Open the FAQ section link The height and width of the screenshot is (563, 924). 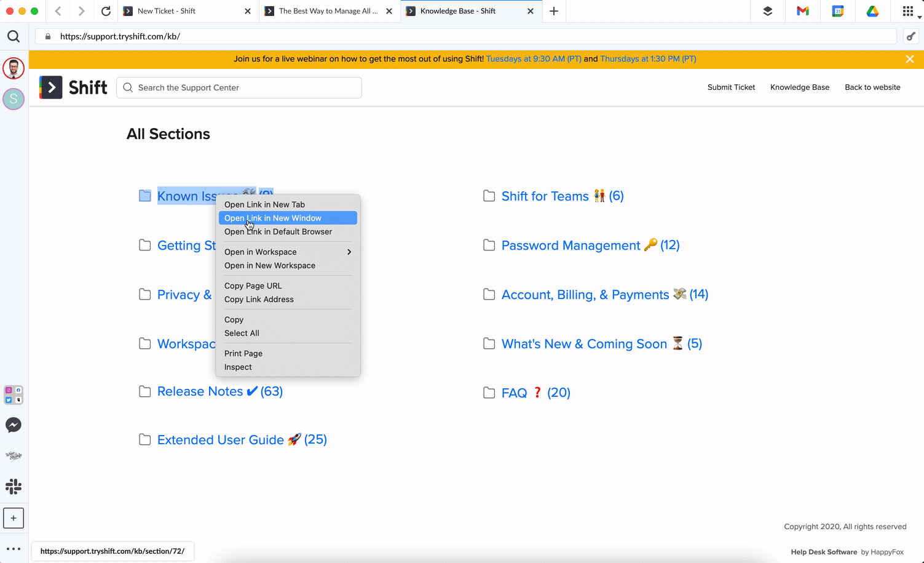tap(536, 393)
